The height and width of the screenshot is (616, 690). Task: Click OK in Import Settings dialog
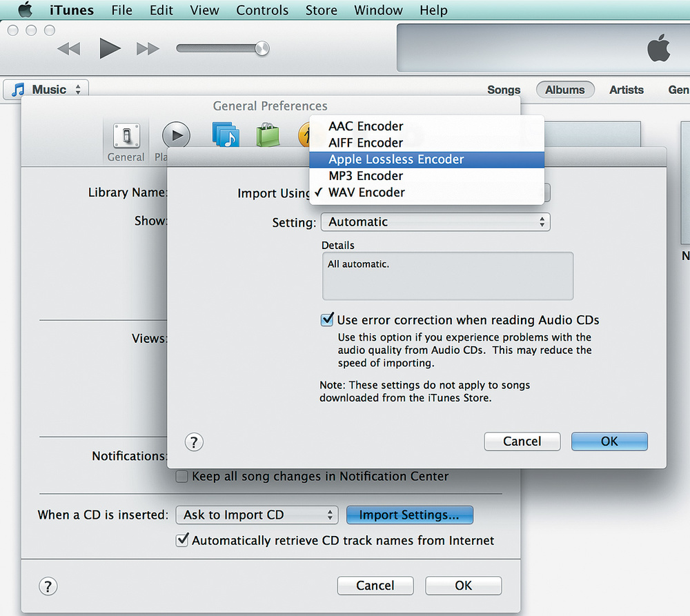[x=609, y=441]
